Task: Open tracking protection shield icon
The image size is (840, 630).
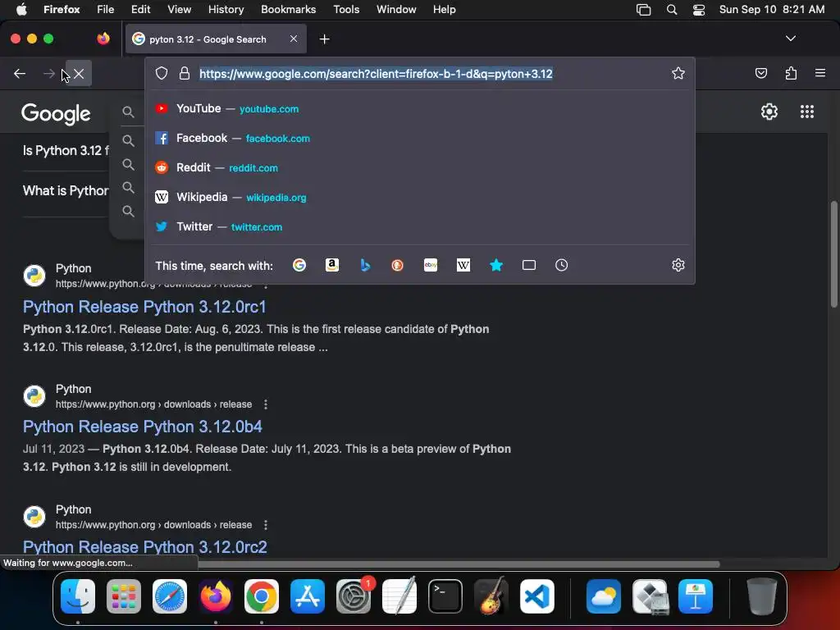Action: point(162,73)
